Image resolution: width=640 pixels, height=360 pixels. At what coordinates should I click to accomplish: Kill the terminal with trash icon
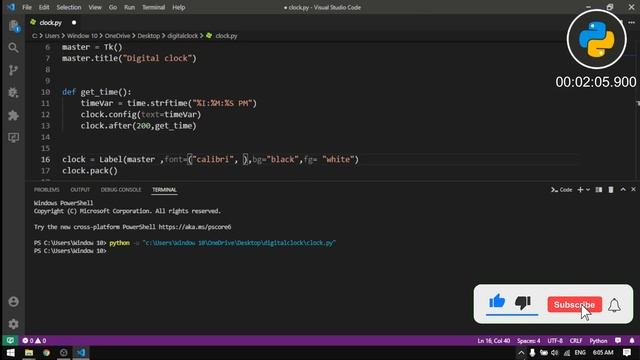coord(611,190)
